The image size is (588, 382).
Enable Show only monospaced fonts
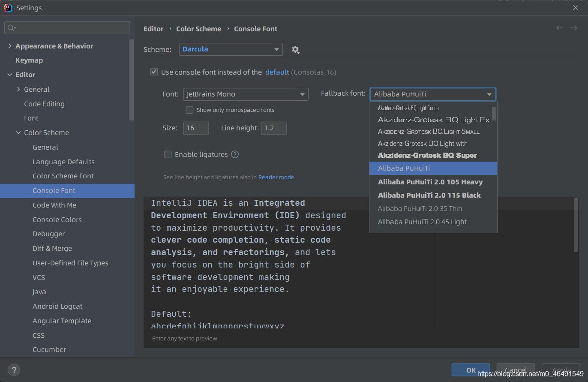click(x=189, y=110)
